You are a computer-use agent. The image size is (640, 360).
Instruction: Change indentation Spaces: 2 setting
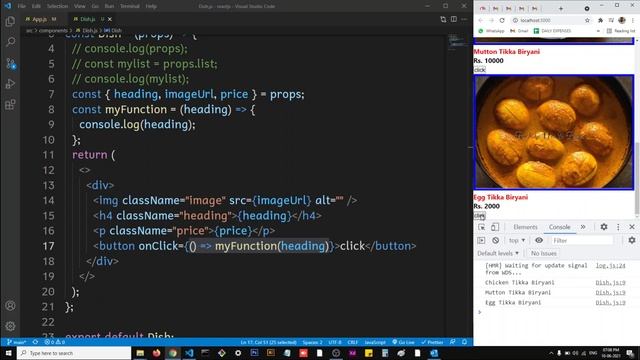pos(312,342)
